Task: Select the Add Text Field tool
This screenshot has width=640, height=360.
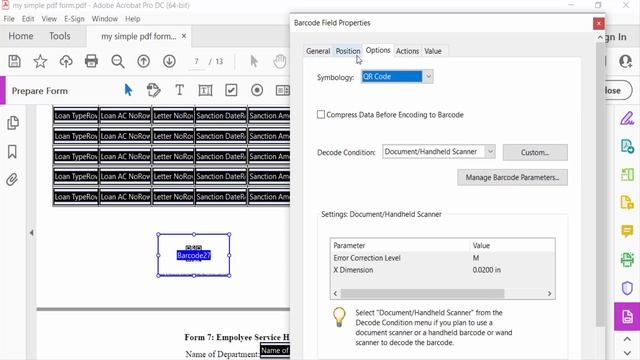Action: pos(205,90)
